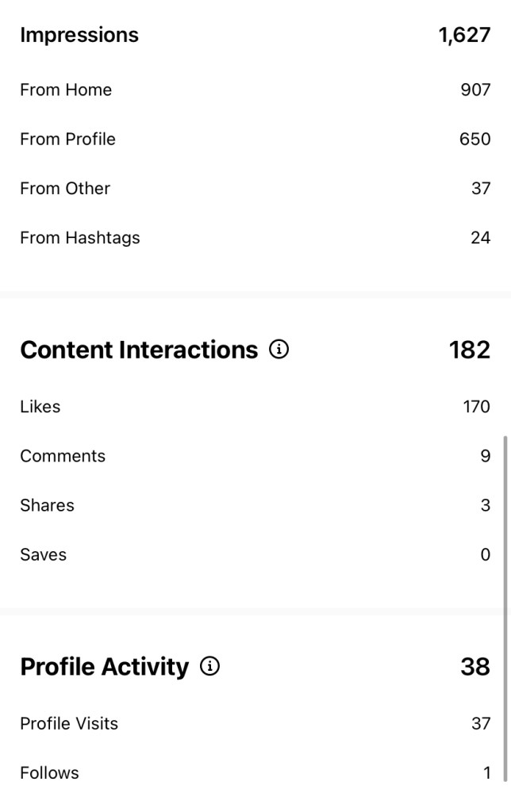Select the Impressions heading
The image size is (511, 812).
(79, 35)
